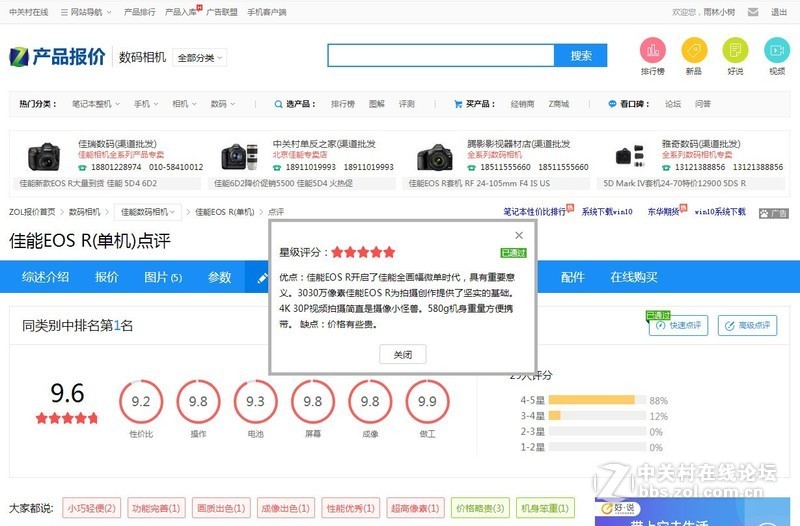
Task: Select the 画质出色(1) tag
Action: pos(221,508)
